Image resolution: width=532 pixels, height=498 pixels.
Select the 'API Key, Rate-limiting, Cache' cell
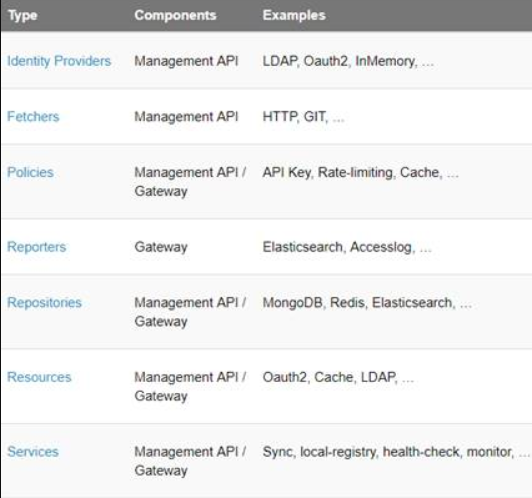click(361, 173)
